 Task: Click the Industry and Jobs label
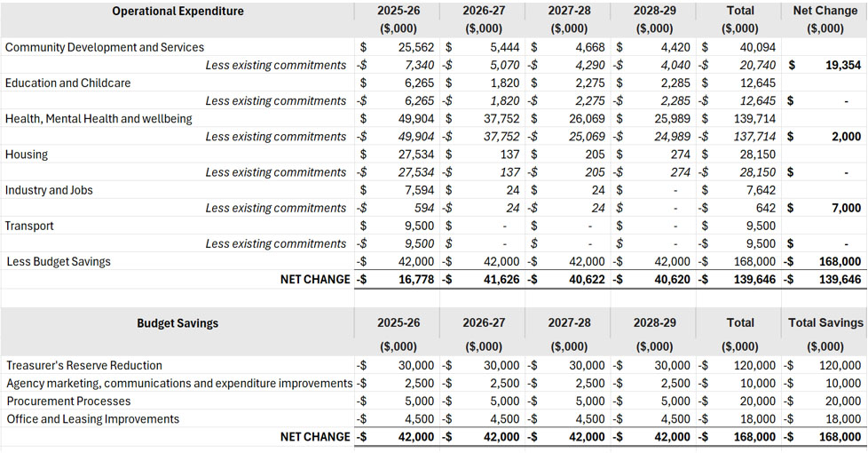pyautogui.click(x=49, y=190)
